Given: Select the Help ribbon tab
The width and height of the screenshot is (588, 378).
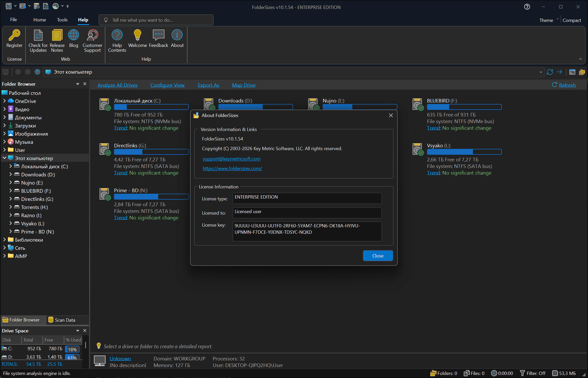Looking at the screenshot, I should coord(83,20).
